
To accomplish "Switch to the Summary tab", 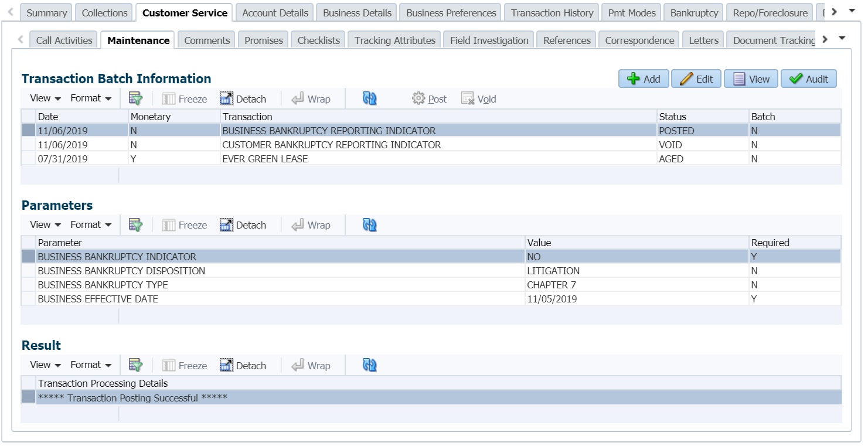I will (x=46, y=13).
